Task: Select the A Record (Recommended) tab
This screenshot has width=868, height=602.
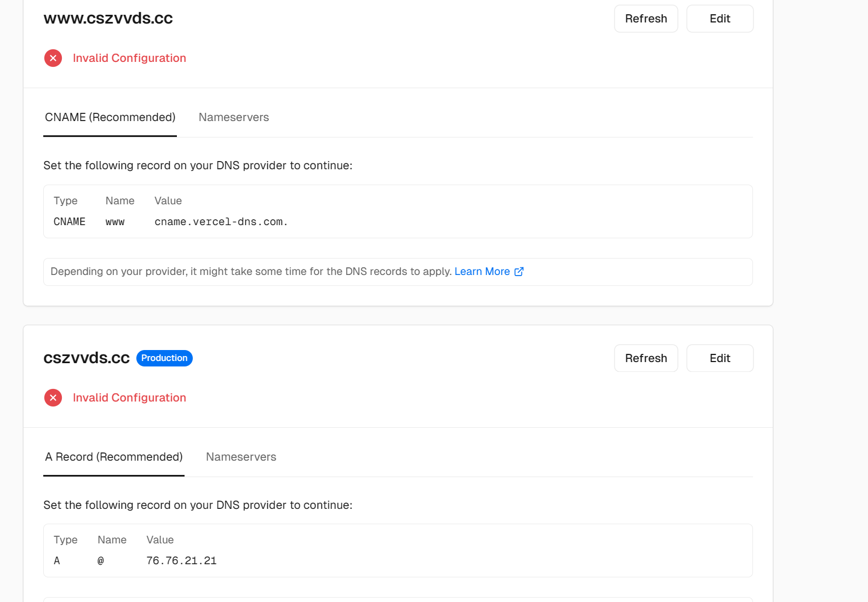Action: (114, 457)
